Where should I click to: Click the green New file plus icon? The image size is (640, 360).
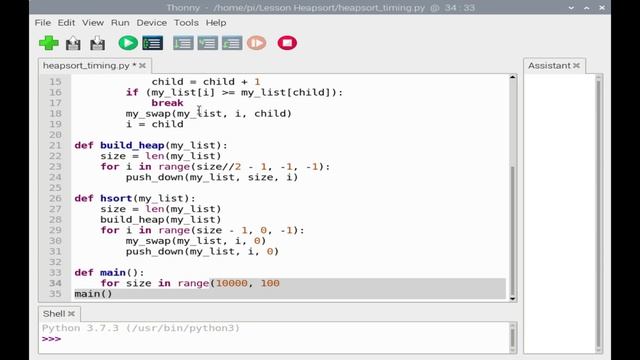(x=49, y=43)
